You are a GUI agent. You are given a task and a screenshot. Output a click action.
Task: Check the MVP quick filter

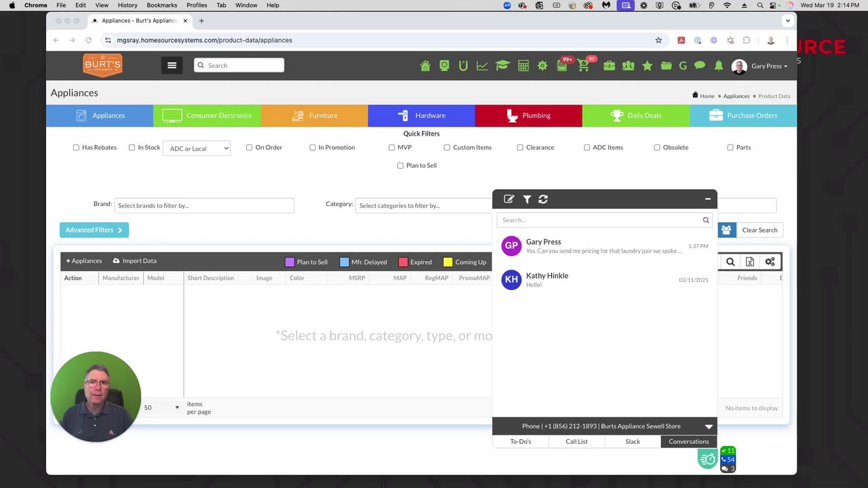pyautogui.click(x=391, y=147)
